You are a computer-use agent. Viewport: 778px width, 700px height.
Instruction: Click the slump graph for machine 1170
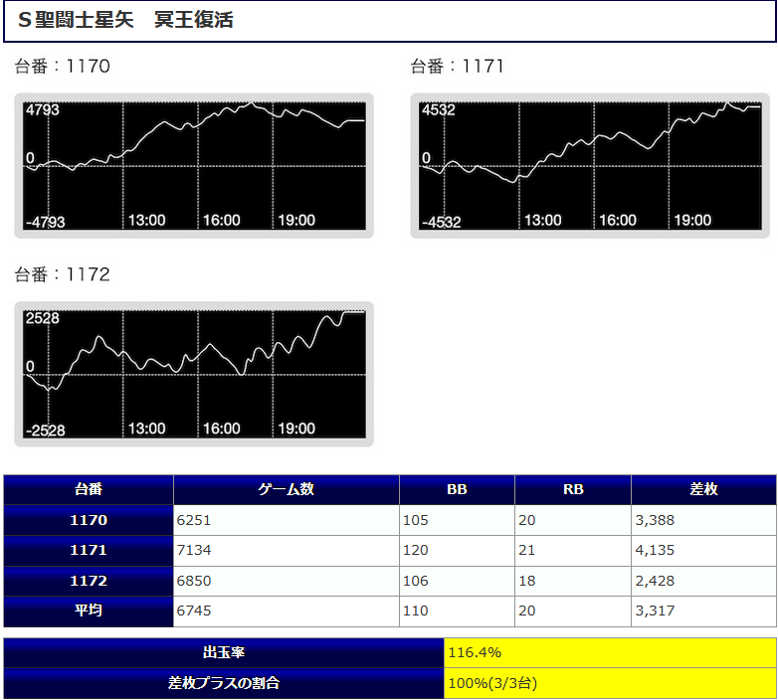pos(194,166)
